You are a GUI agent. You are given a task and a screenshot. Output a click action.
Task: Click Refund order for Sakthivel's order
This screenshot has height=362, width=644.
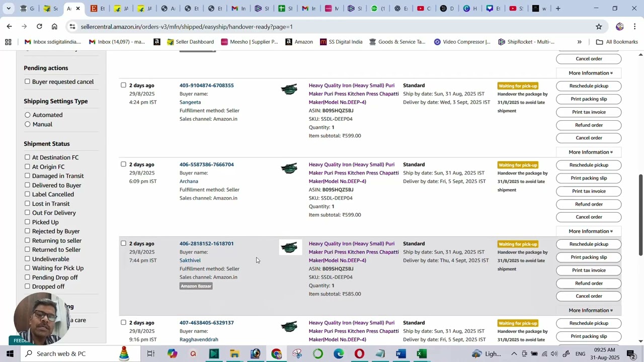click(589, 283)
